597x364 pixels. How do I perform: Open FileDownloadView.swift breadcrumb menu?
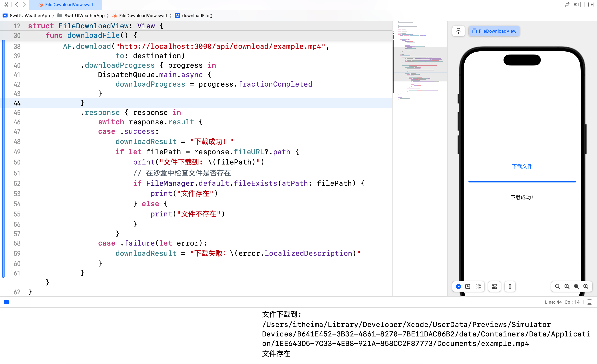coord(140,16)
